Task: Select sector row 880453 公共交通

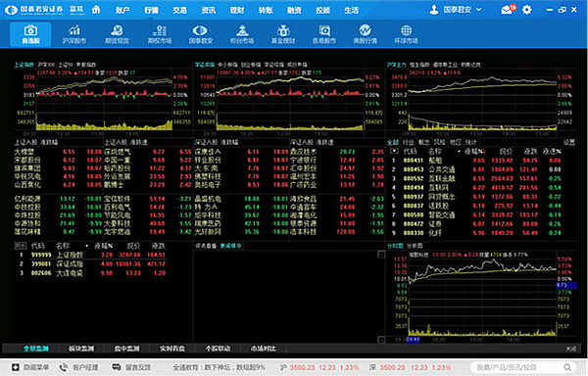Action: [476, 169]
